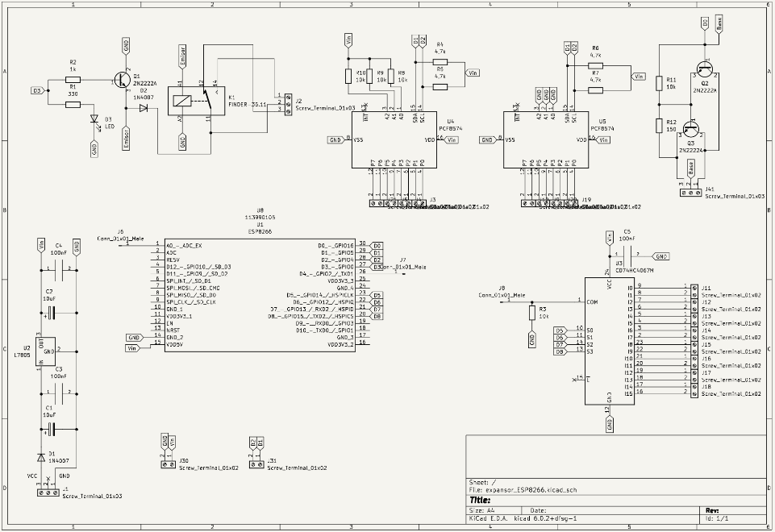
Task: Click the 'Id: 1/1' field
Action: pos(717,518)
